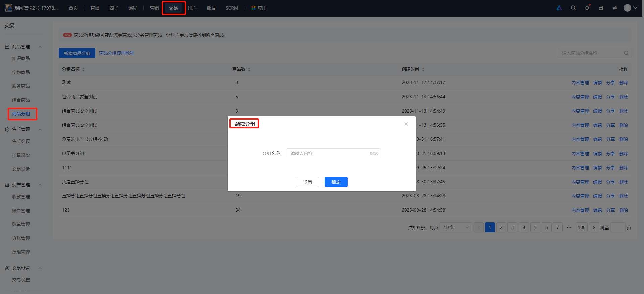Open 收款管理 in the sidebar
The height and width of the screenshot is (294, 644).
21,197
